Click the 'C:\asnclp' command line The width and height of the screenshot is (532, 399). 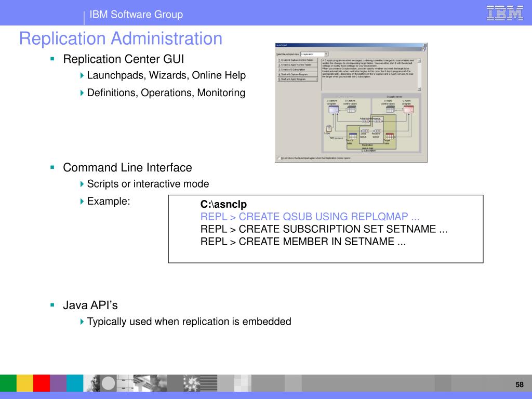(x=223, y=204)
